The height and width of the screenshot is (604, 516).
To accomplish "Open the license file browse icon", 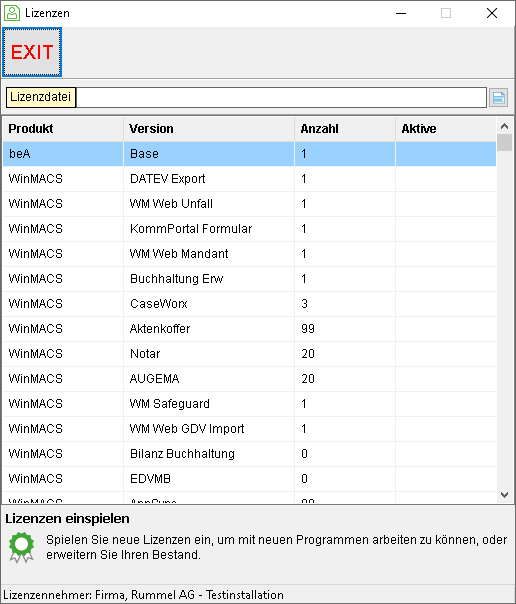I will [498, 97].
